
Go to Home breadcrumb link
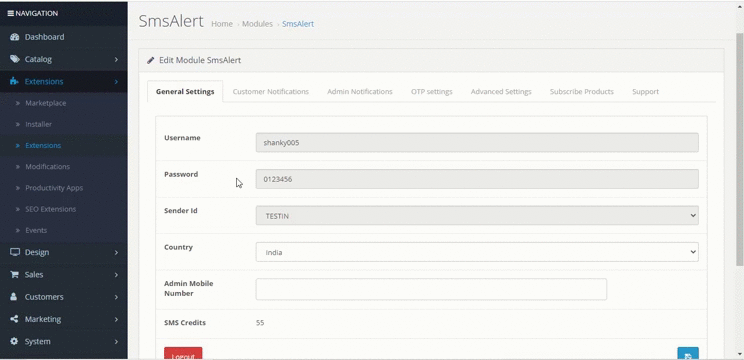[x=222, y=24]
